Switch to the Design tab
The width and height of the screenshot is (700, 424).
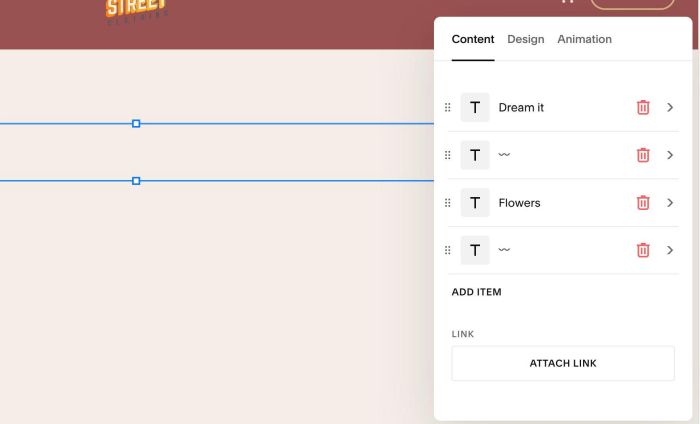coord(525,39)
